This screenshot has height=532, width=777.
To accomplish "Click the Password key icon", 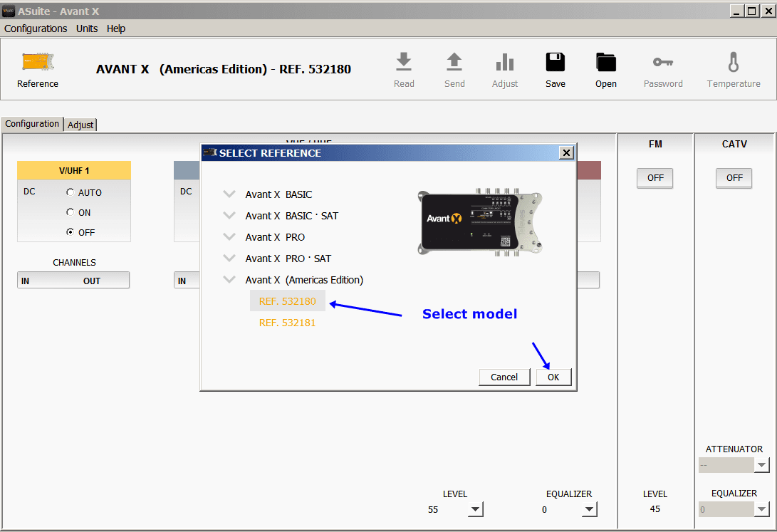I will 663,62.
